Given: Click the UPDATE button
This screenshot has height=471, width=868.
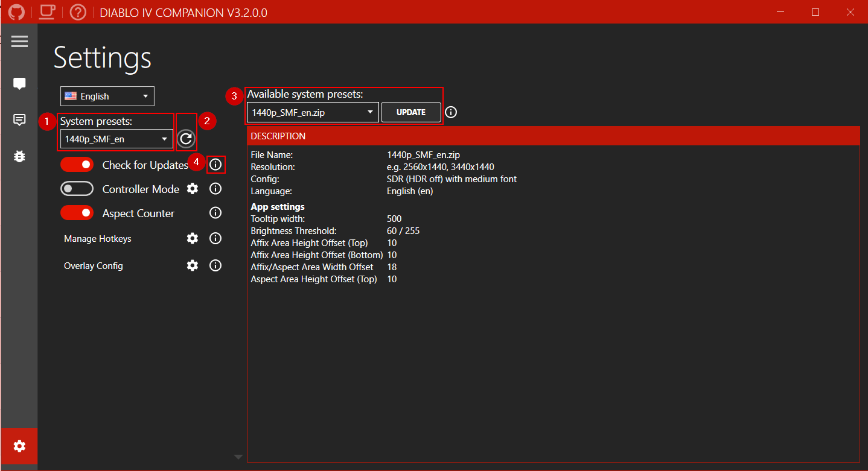Looking at the screenshot, I should click(411, 112).
